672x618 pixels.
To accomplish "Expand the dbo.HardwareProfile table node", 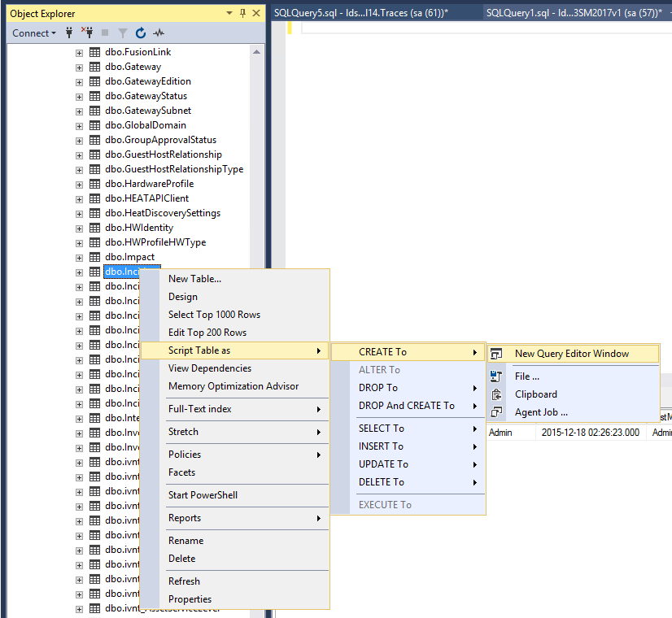I will pyautogui.click(x=79, y=184).
